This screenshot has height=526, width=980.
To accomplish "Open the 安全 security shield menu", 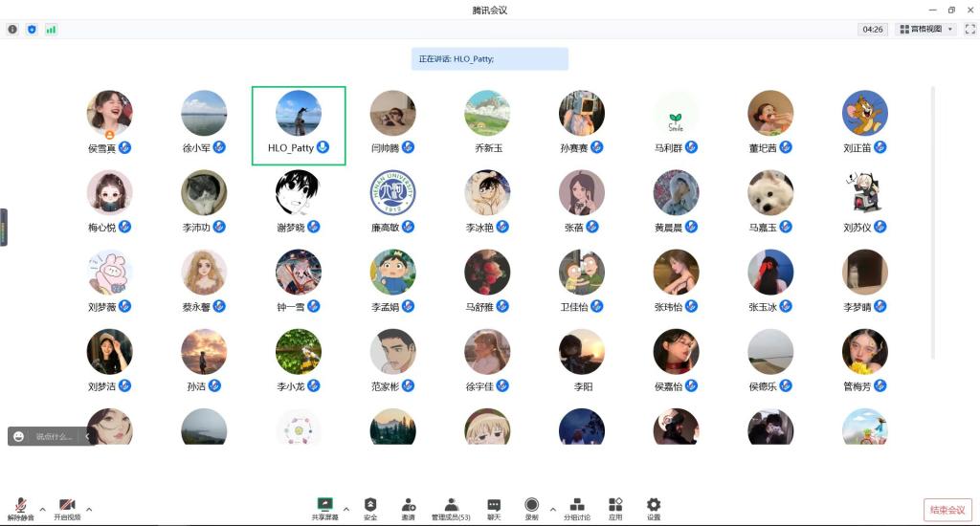I will [370, 508].
